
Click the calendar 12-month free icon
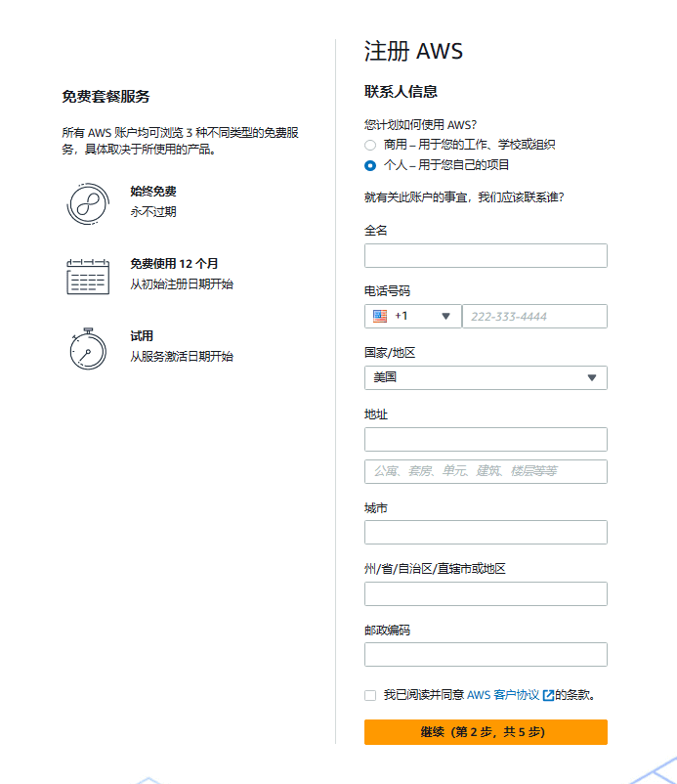88,277
